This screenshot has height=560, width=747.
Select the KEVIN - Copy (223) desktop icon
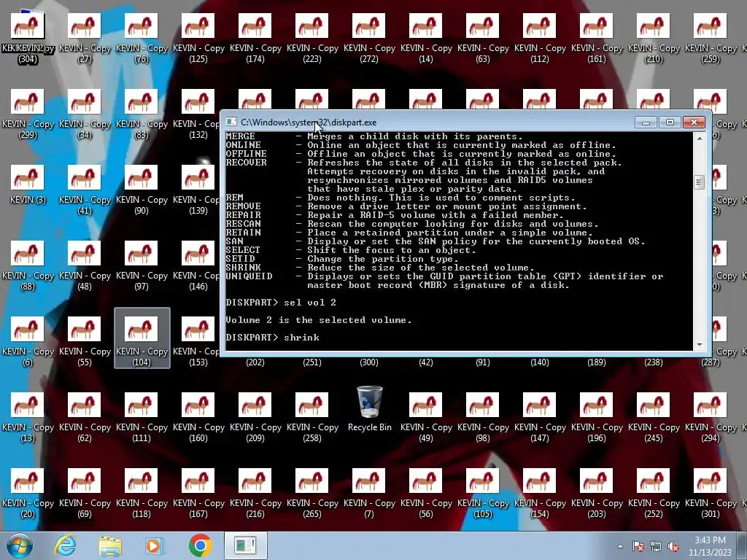[x=312, y=38]
